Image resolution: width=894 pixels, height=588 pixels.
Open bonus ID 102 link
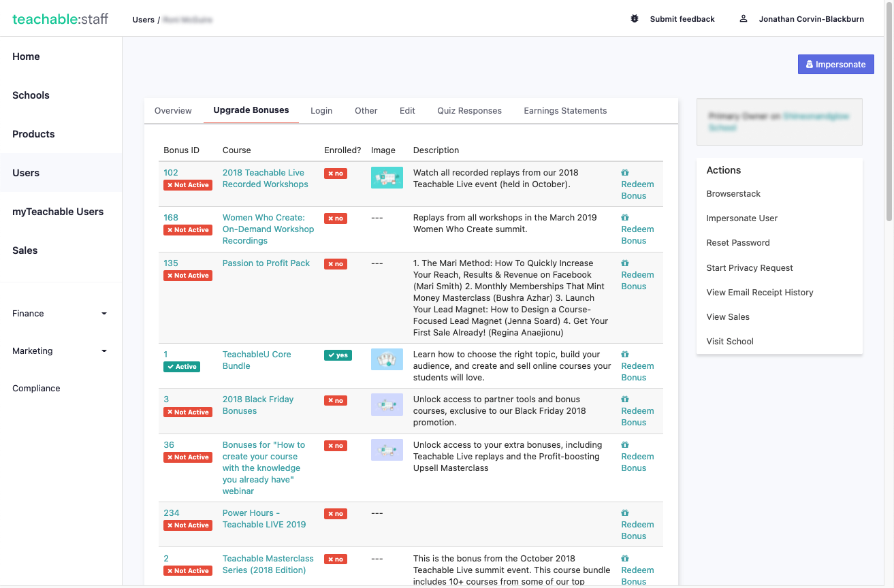(170, 173)
